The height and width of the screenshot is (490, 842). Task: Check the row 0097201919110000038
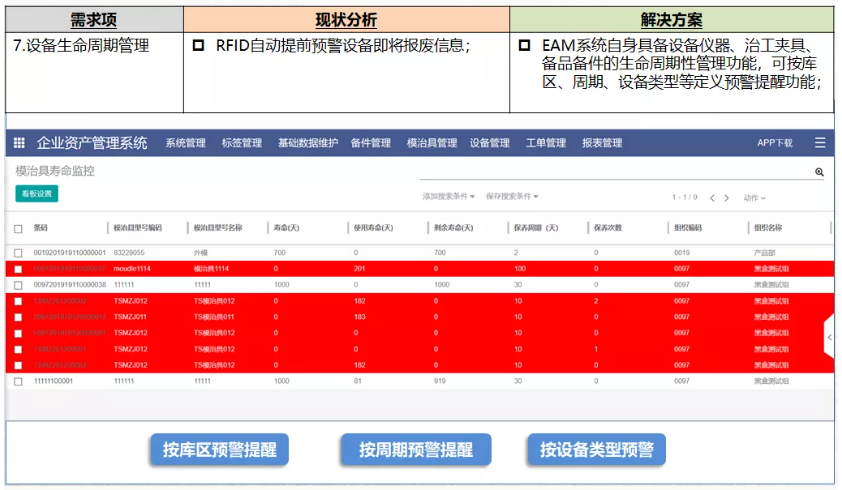point(18,285)
